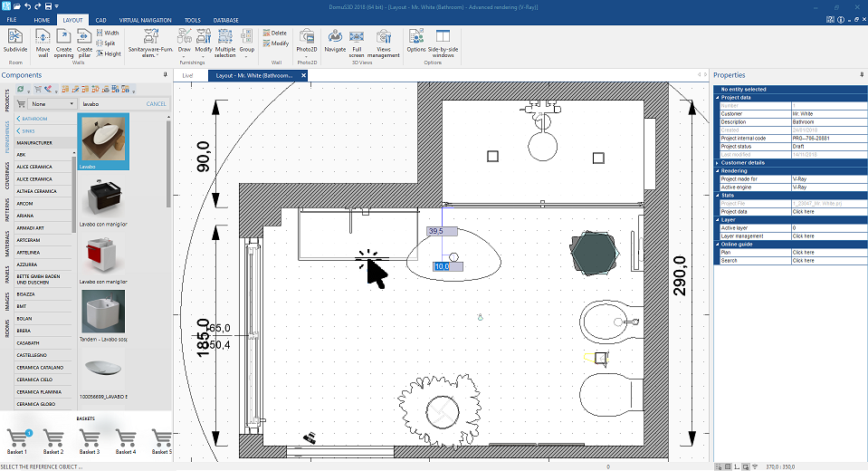
Task: Click the undo arrow in title bar
Action: click(x=28, y=6)
